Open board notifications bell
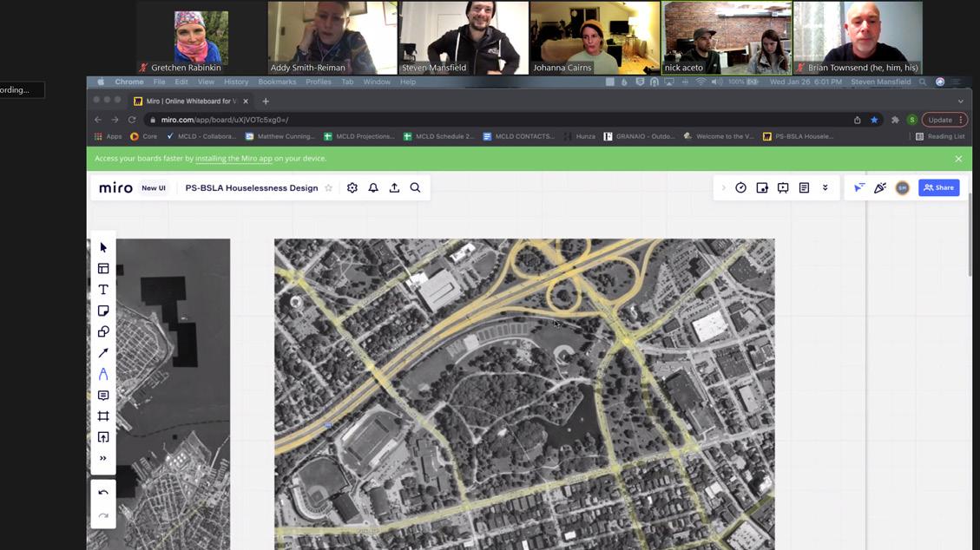 tap(373, 188)
